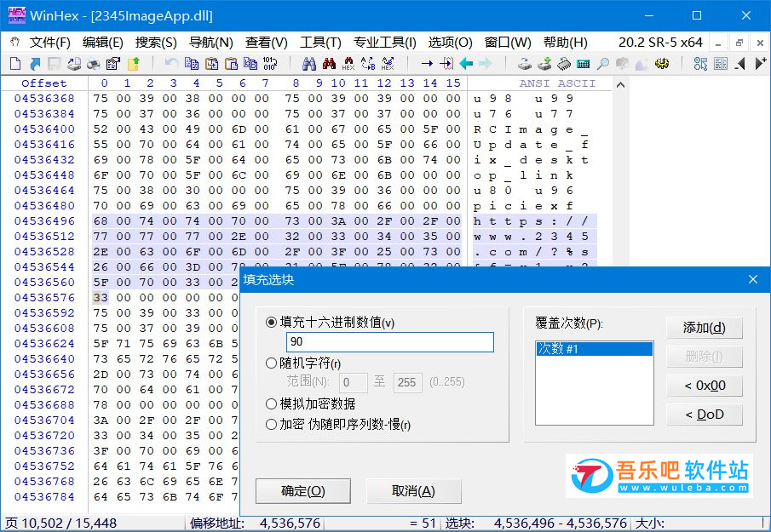
Task: Open the 搜索(S) menu
Action: pyautogui.click(x=156, y=43)
